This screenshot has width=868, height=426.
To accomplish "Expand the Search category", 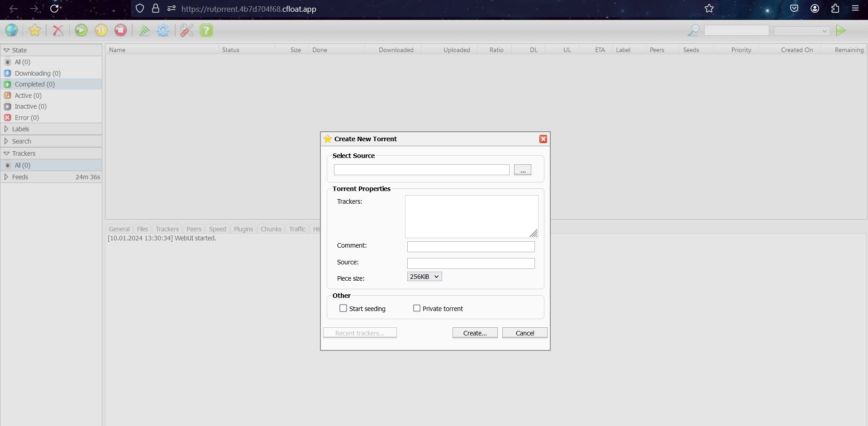I will pyautogui.click(x=51, y=141).
